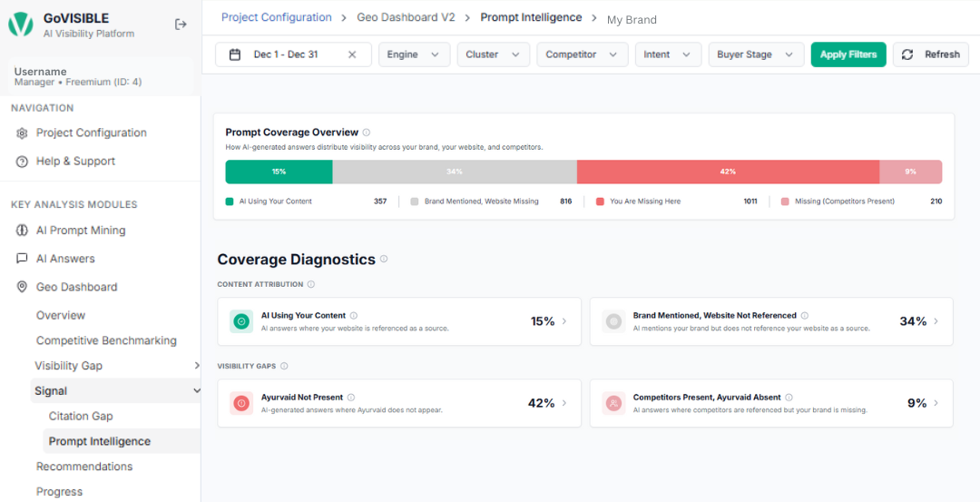Clear the Dec 1 - Dec 31 date range
This screenshot has width=980, height=502.
pos(352,55)
